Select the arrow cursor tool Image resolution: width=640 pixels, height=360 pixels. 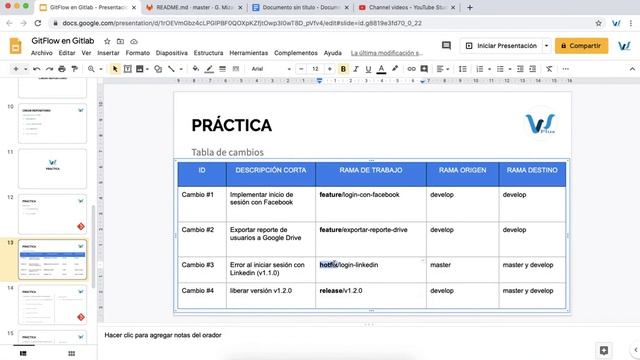[x=115, y=69]
